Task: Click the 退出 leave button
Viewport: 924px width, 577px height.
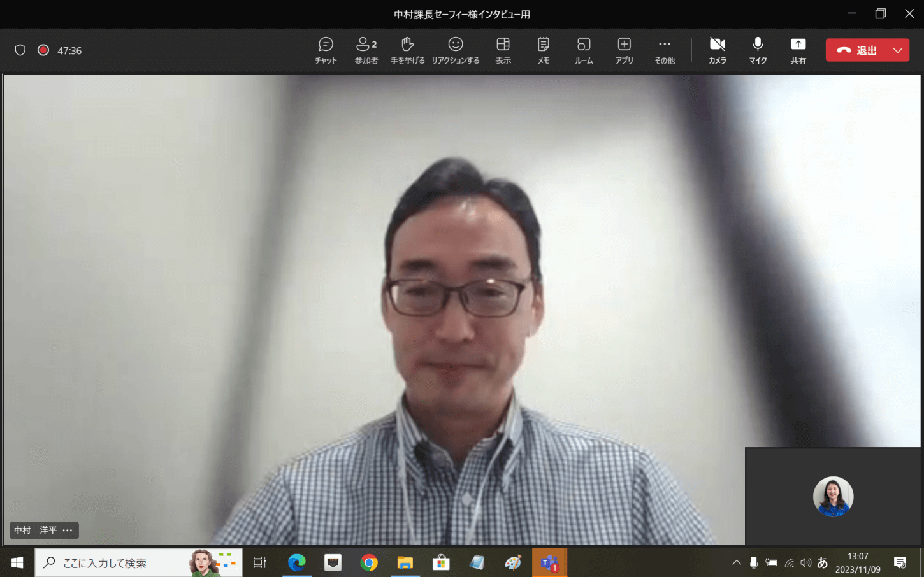Action: 856,50
